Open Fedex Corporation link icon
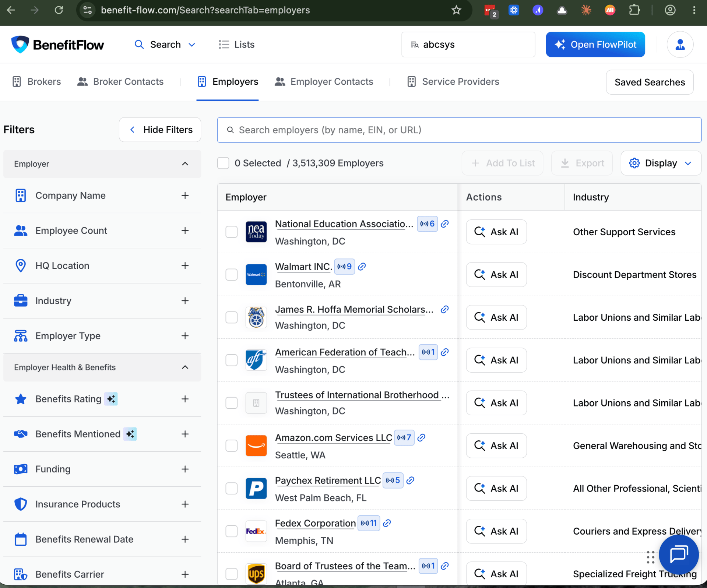Image resolution: width=707 pixels, height=588 pixels. coord(387,523)
